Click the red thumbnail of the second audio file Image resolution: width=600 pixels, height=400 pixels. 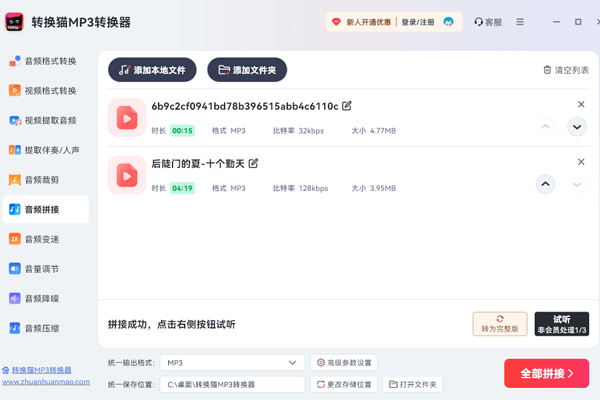point(127,175)
